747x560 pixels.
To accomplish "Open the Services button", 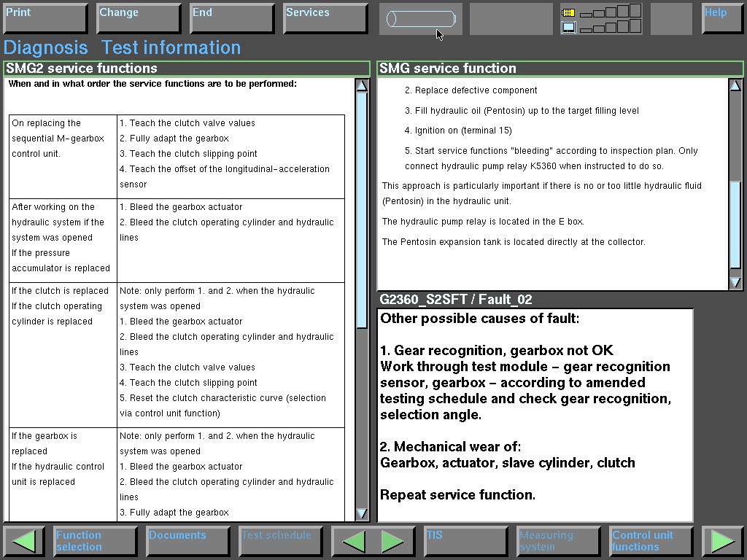I will (x=326, y=18).
